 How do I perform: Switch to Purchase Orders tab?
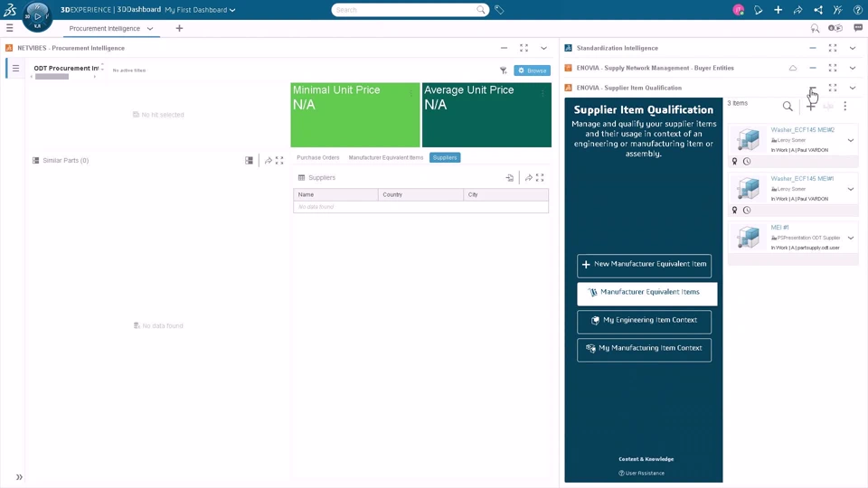tap(317, 157)
